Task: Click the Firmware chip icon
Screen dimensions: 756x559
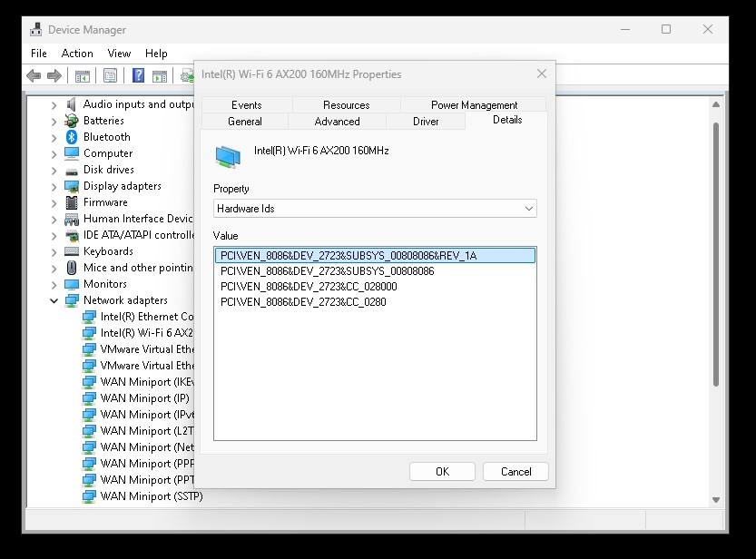Action: [x=72, y=202]
